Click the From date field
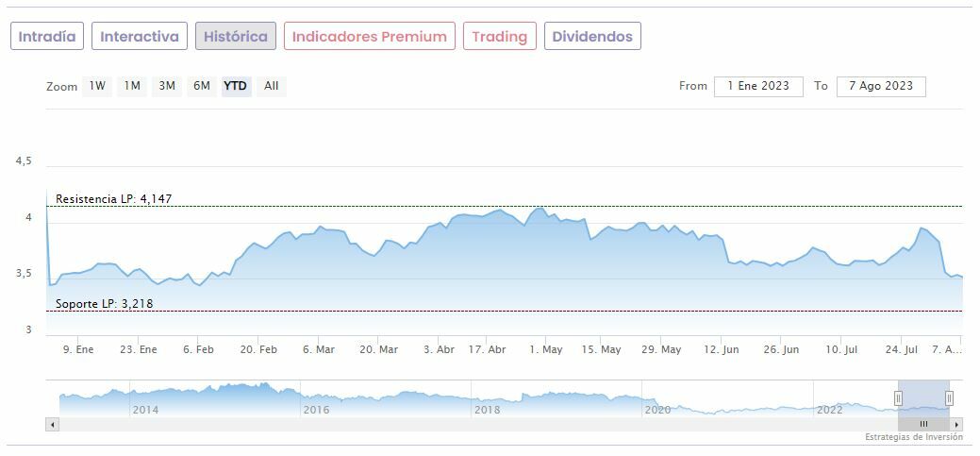The width and height of the screenshot is (980, 456). [758, 86]
